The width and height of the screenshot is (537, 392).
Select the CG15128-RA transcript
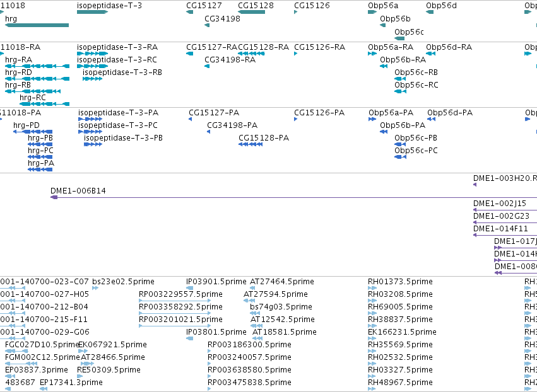pyautogui.click(x=251, y=54)
